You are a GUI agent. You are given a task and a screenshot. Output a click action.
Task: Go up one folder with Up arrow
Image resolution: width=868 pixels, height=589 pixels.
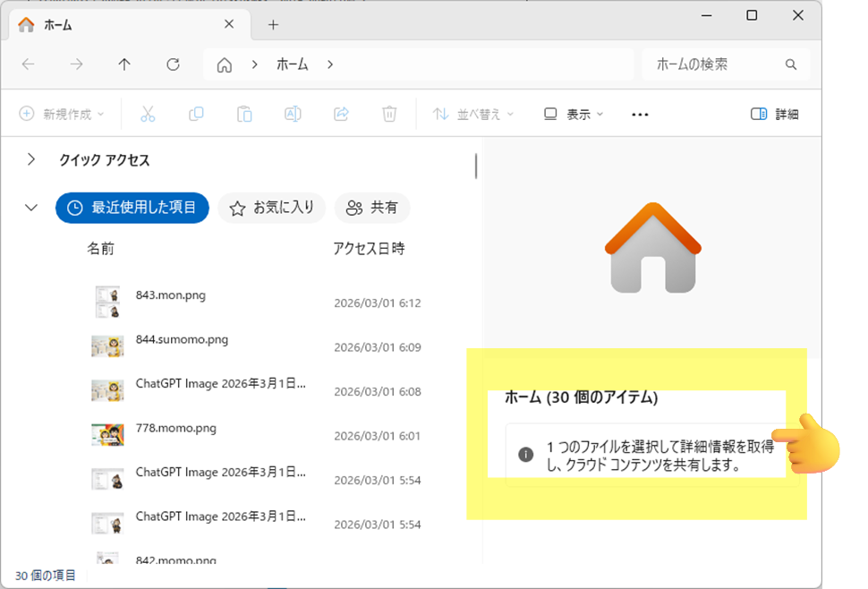[x=125, y=64]
